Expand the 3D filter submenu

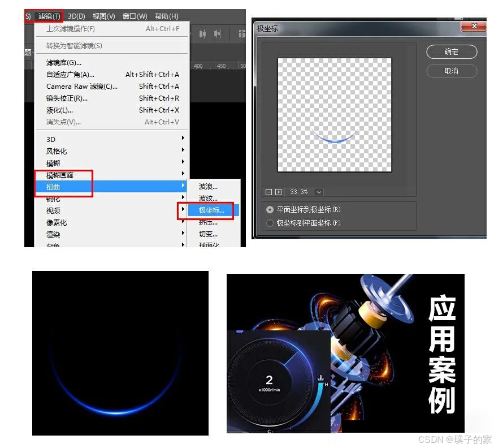click(112, 139)
